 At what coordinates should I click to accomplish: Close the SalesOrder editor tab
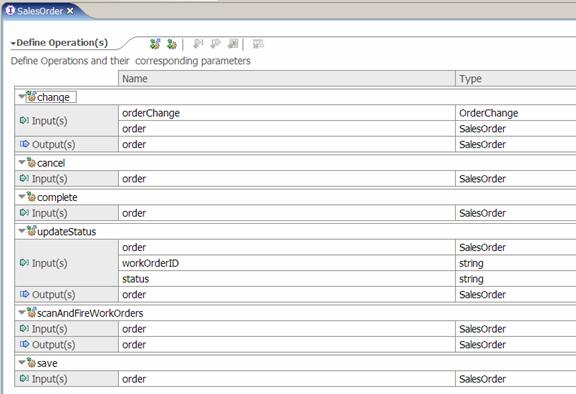[x=70, y=11]
